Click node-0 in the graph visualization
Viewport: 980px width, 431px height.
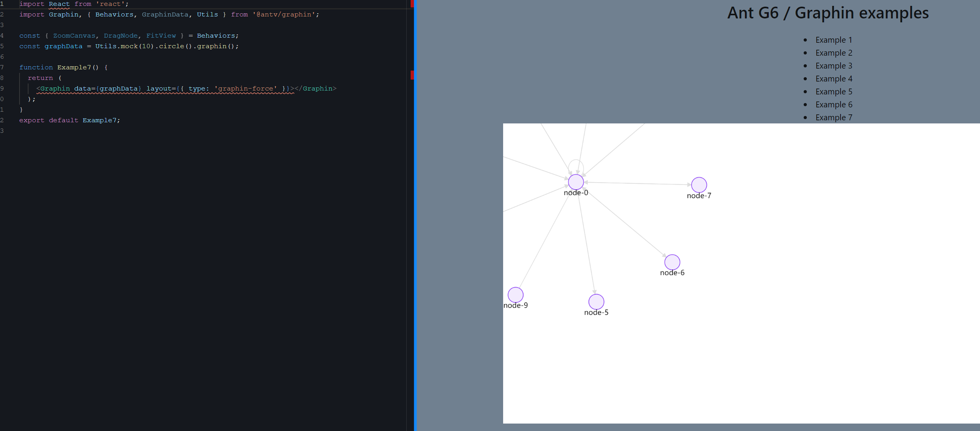(x=576, y=181)
